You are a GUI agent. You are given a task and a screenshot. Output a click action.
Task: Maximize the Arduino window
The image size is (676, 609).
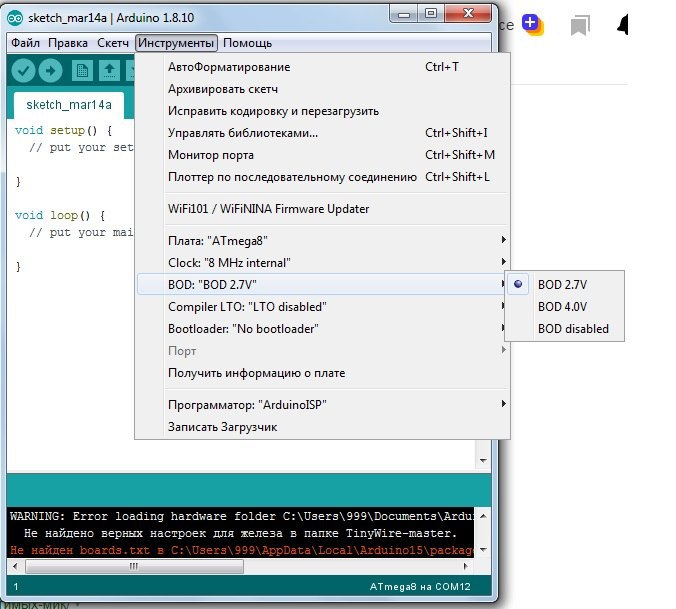pyautogui.click(x=431, y=14)
